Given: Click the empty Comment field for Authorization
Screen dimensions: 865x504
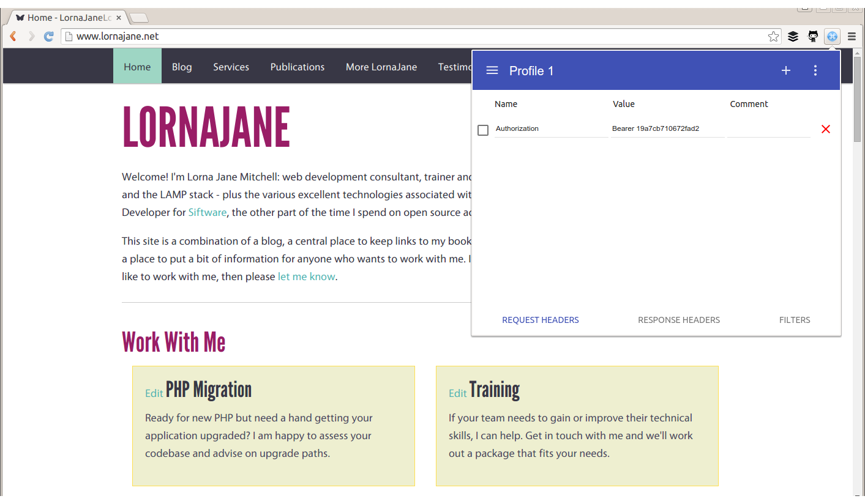Looking at the screenshot, I should coord(769,129).
